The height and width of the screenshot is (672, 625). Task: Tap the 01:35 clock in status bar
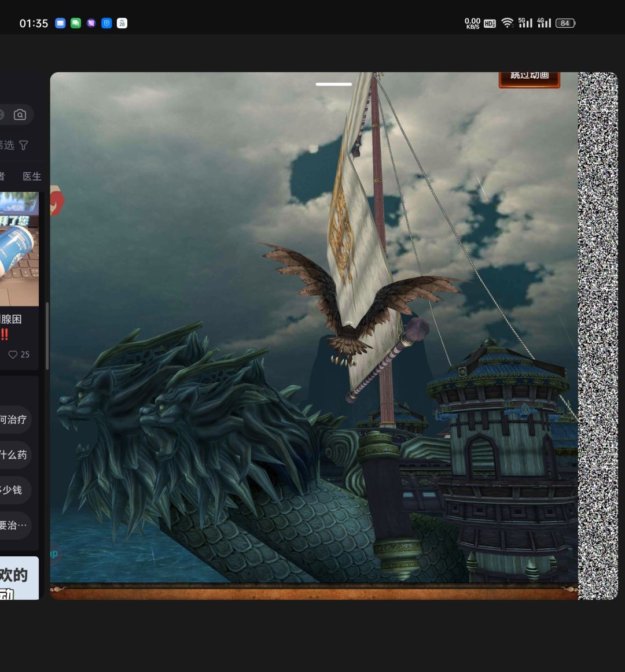pyautogui.click(x=34, y=24)
